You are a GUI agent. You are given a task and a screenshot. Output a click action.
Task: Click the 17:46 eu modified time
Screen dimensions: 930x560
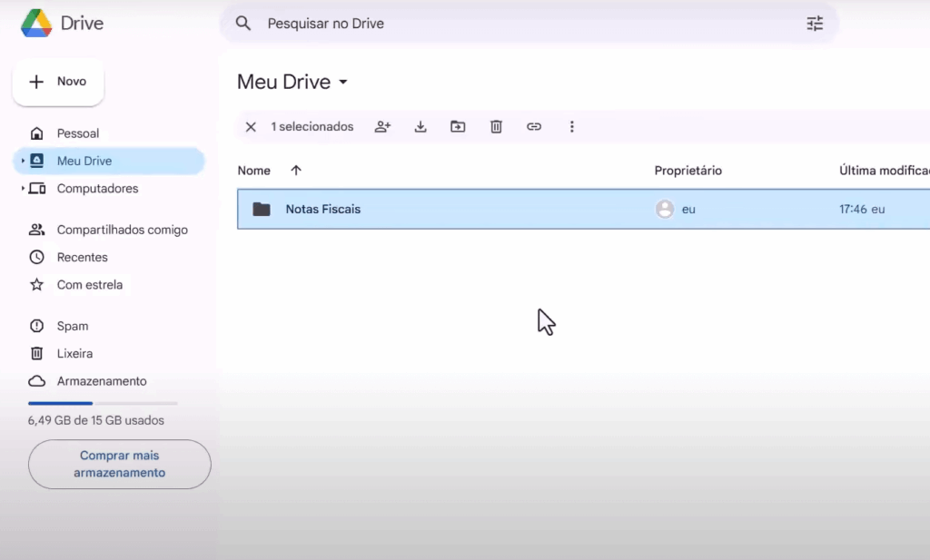click(x=862, y=209)
